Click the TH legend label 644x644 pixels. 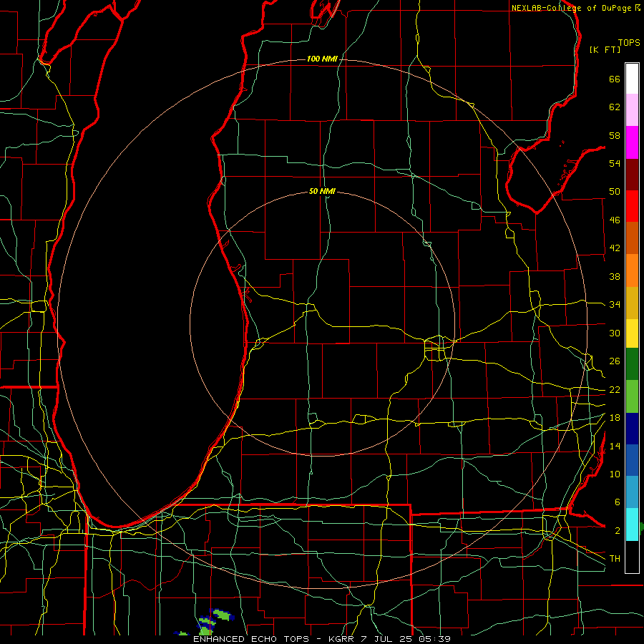tap(615, 559)
